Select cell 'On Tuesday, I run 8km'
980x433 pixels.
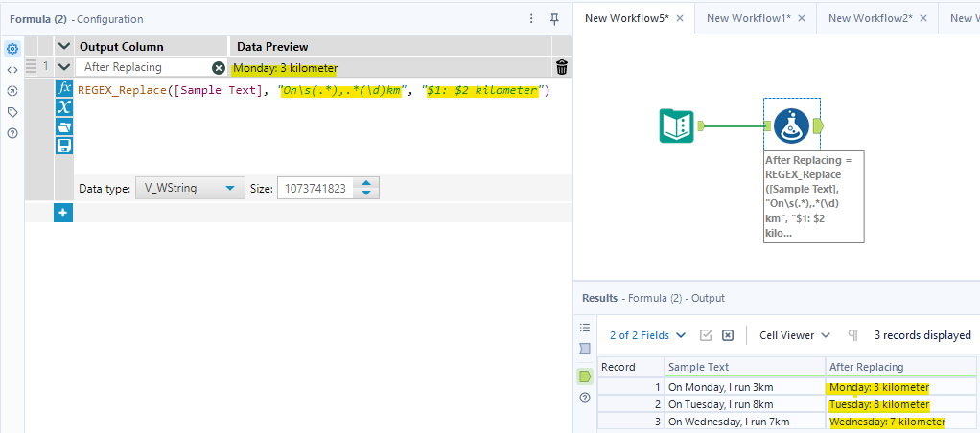pos(745,404)
